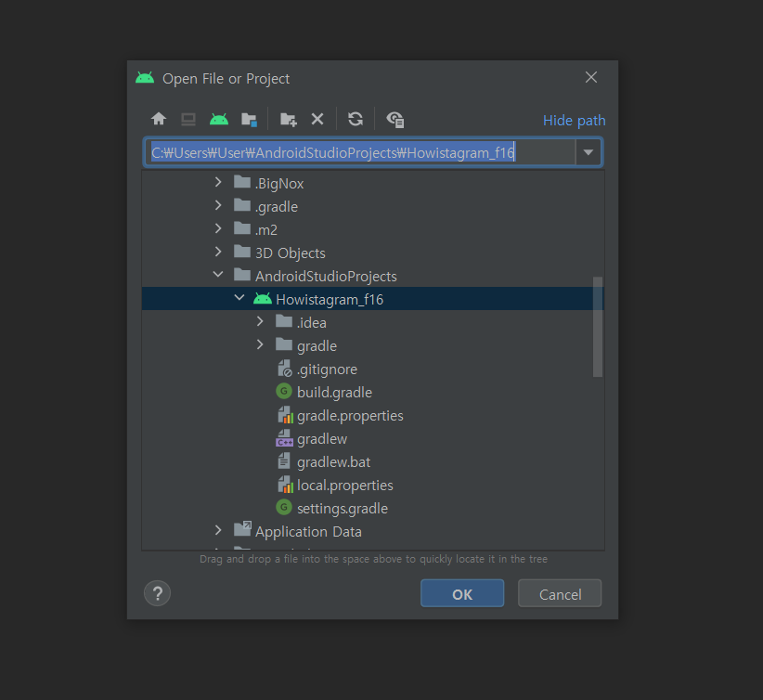Jump to Project directory Android icon

[x=218, y=119]
